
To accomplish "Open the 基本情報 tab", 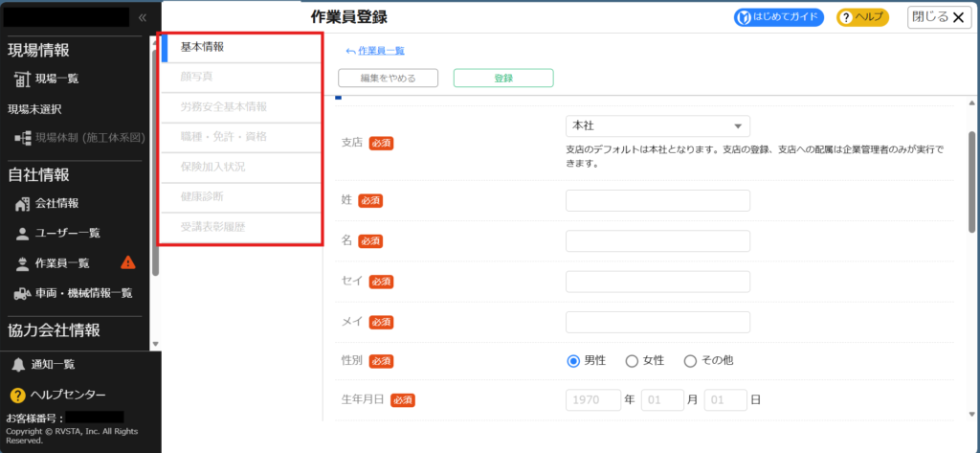I will click(x=242, y=47).
